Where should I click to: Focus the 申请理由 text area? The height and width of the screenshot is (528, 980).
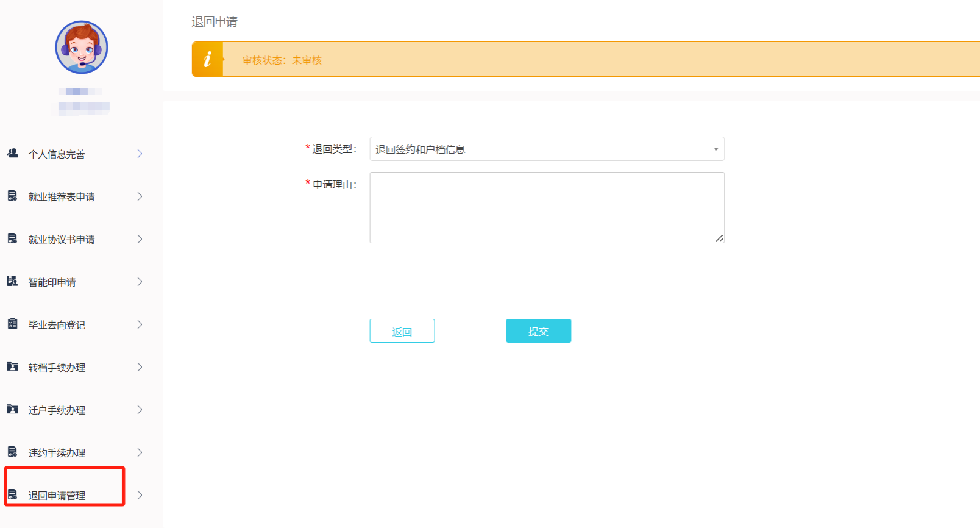click(x=547, y=207)
